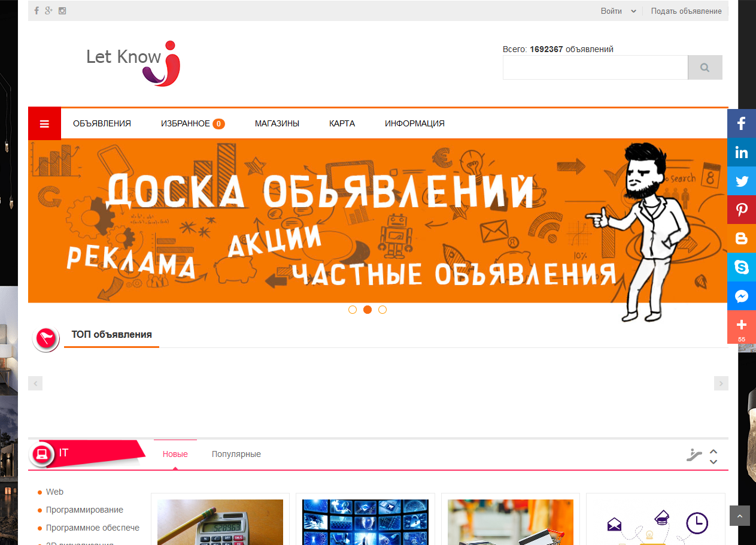
Task: Share page on Pinterest
Action: point(741,210)
